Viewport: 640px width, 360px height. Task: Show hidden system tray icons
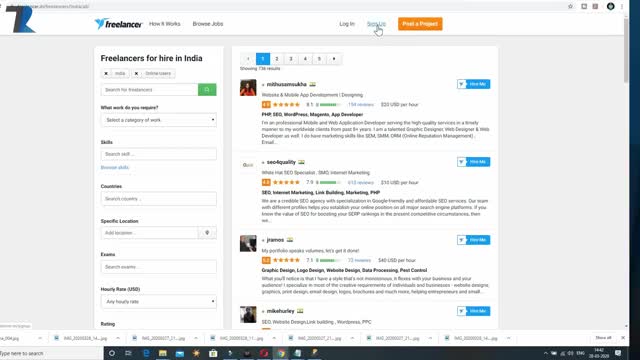pyautogui.click(x=546, y=353)
